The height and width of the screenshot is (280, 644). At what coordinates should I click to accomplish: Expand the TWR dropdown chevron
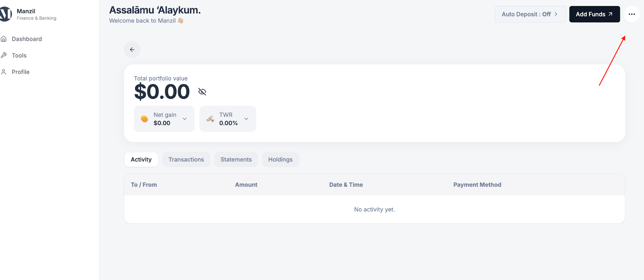point(246,119)
